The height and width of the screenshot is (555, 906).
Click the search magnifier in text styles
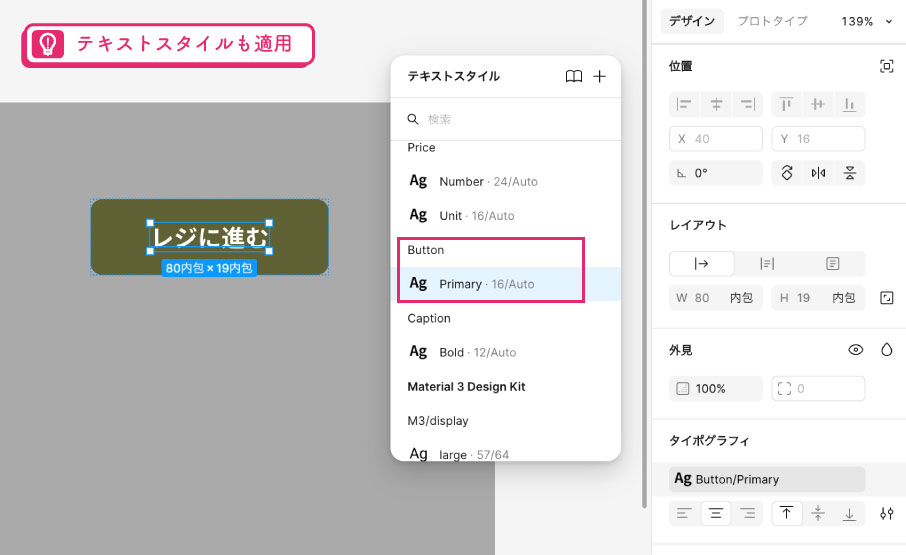(x=413, y=119)
